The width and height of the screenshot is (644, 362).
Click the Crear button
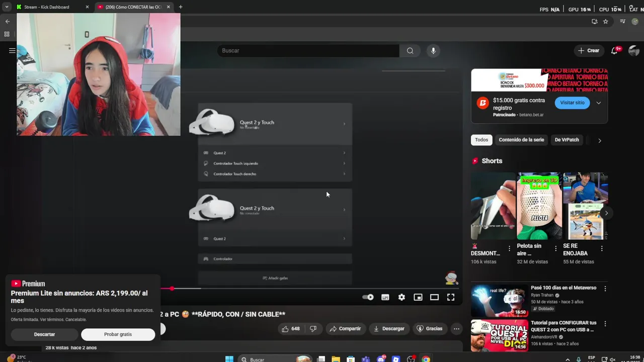589,51
